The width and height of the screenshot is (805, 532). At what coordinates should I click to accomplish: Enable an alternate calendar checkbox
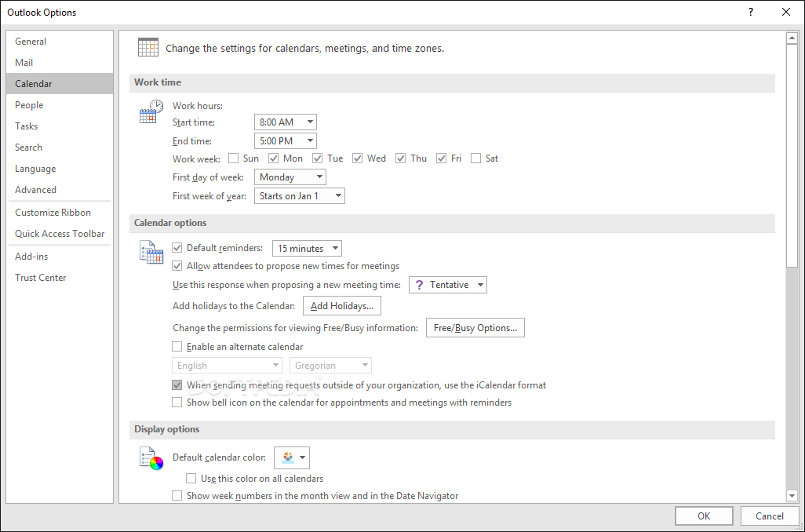tap(177, 347)
